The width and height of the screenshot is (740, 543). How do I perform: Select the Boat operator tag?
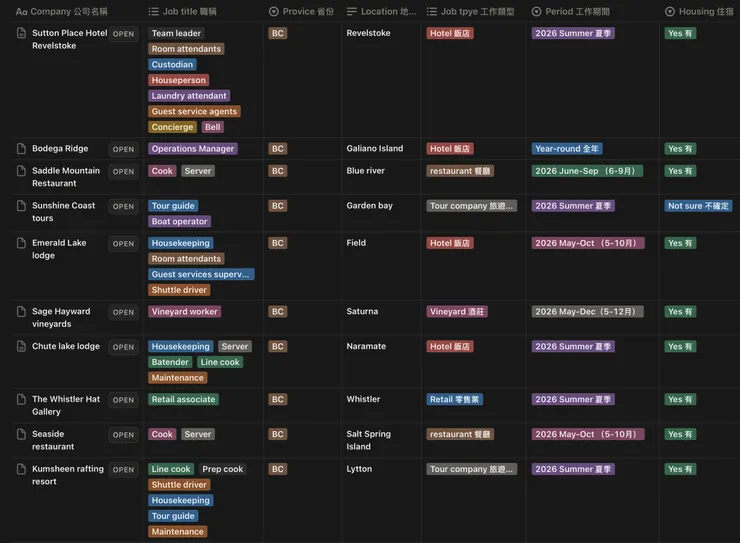pos(179,221)
